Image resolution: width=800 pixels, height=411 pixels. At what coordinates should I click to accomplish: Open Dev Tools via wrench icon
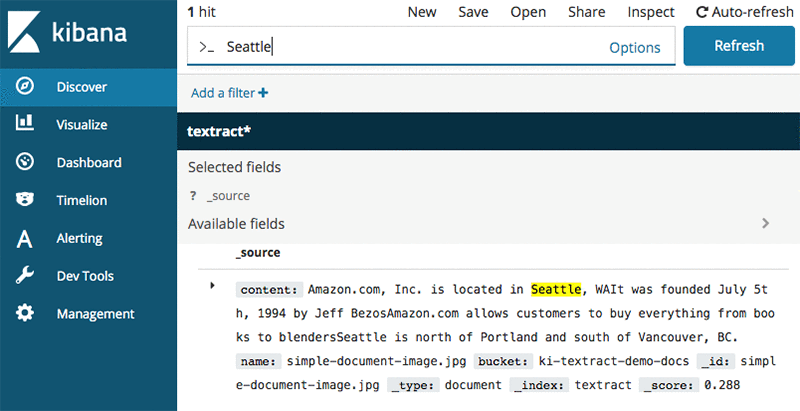click(24, 276)
